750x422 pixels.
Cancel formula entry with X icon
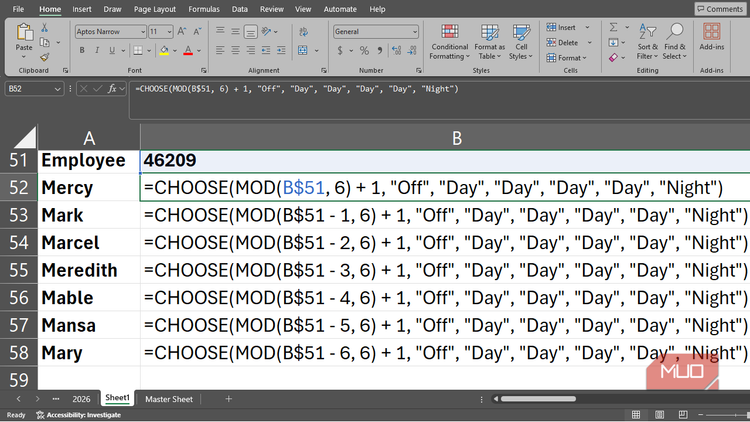click(x=84, y=89)
